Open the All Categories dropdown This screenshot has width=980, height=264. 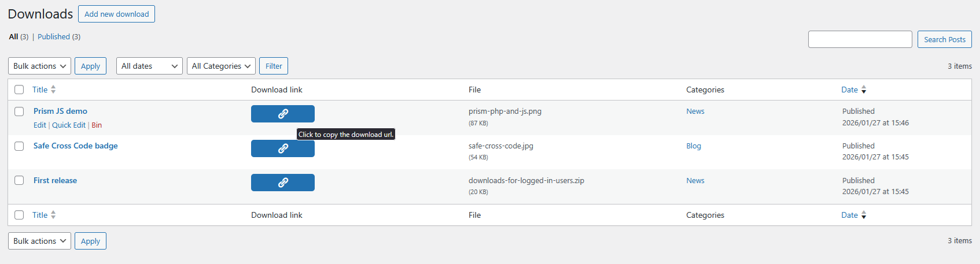pos(221,66)
